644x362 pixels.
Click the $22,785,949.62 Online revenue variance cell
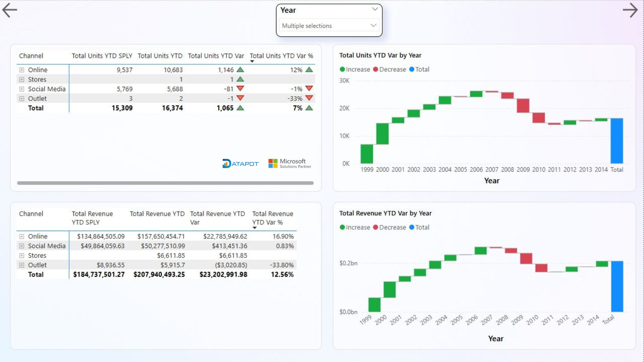coord(225,237)
